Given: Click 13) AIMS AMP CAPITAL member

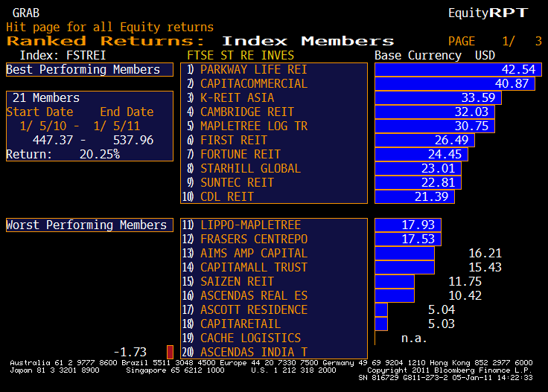Looking at the screenshot, I should click(274, 254).
